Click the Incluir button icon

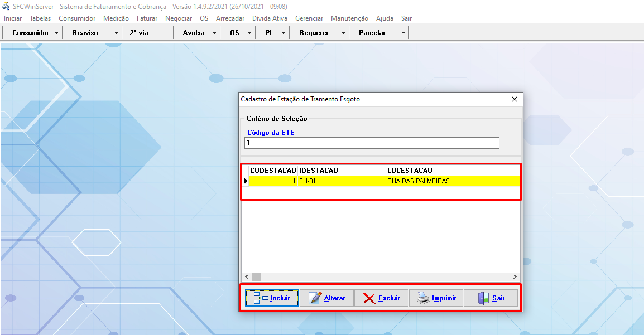261,298
